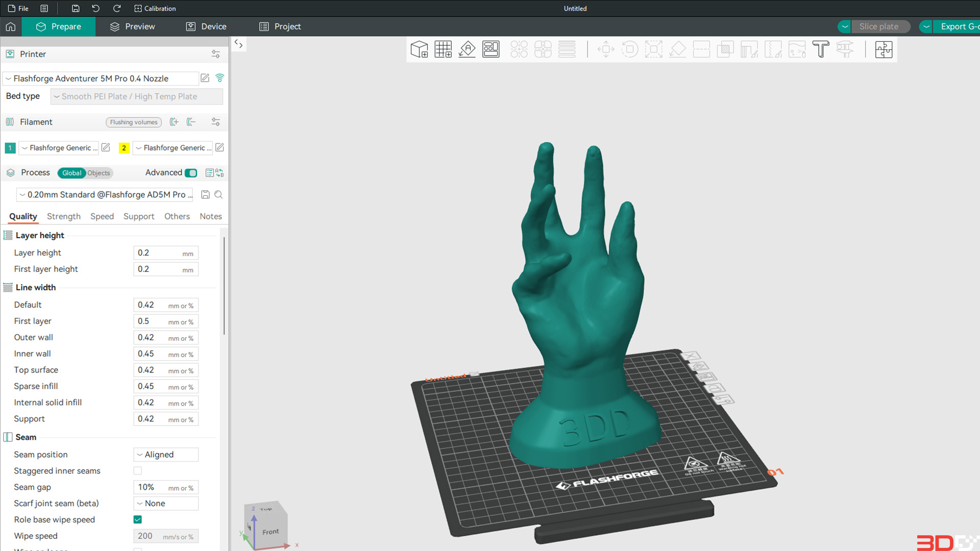Select the Rotate tool icon
Screen dimensions: 980x551
click(x=630, y=49)
